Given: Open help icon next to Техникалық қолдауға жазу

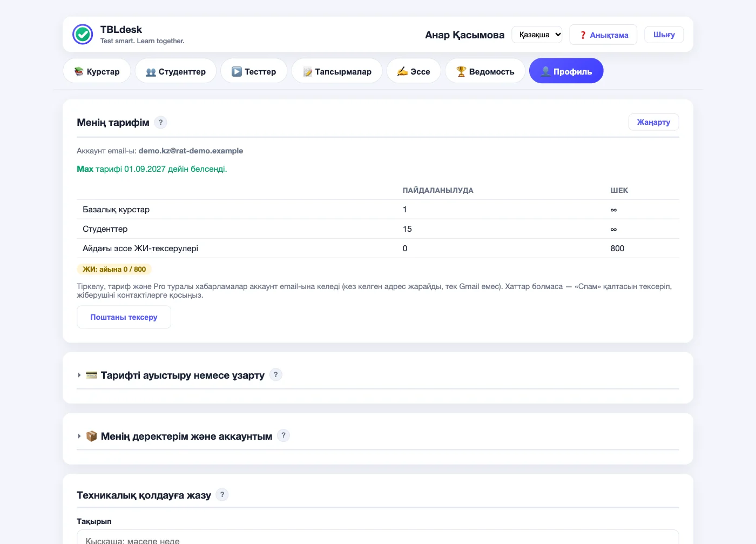Looking at the screenshot, I should point(222,494).
